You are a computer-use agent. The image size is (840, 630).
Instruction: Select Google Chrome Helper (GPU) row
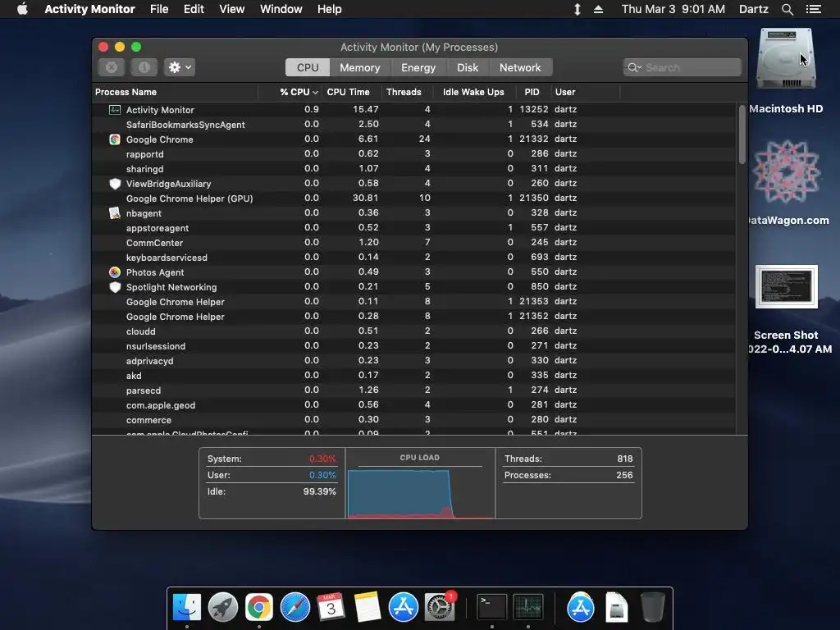coord(414,199)
